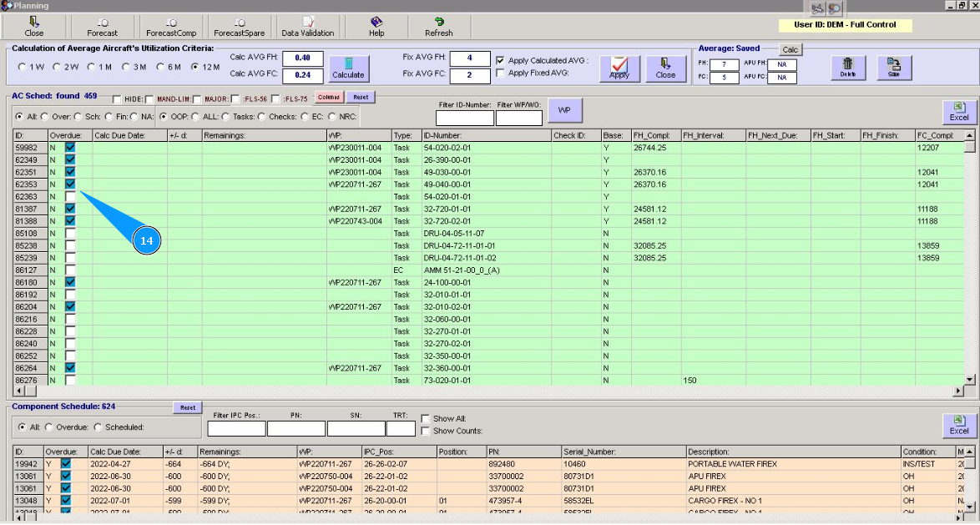Screen dimensions: 980x525
Task: Select the Overdue radio in Component Schedule
Action: tap(49, 427)
